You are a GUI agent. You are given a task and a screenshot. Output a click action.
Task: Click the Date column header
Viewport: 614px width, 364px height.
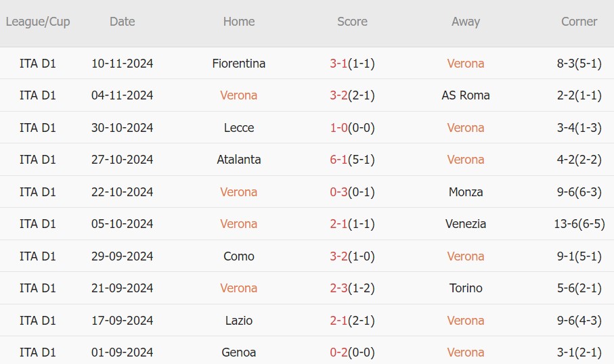(x=122, y=22)
